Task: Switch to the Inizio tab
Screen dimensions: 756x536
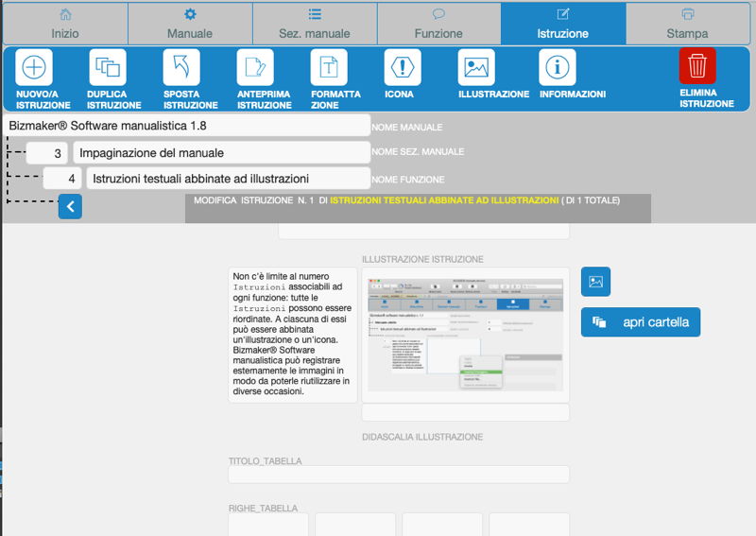Action: coord(65,24)
